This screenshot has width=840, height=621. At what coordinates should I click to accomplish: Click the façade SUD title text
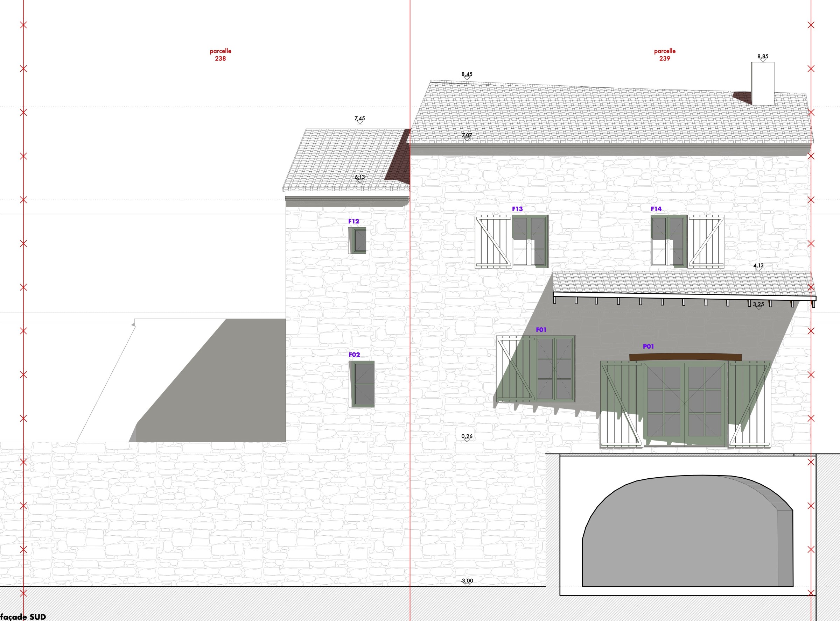click(x=23, y=617)
